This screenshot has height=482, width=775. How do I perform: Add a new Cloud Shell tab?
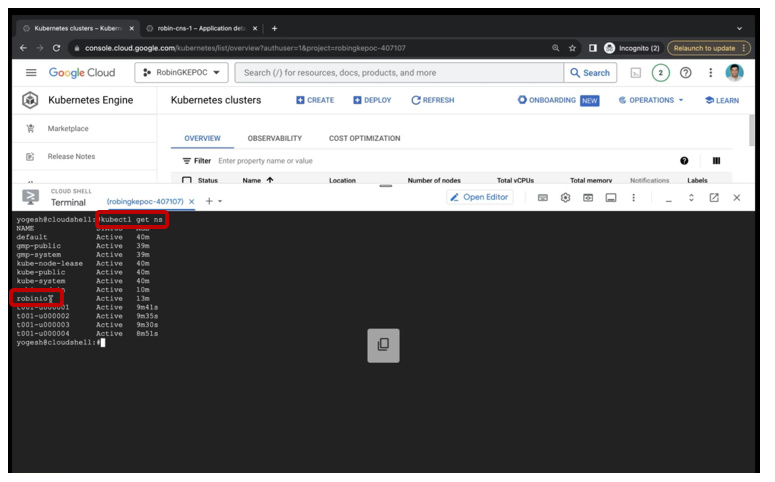pos(209,201)
